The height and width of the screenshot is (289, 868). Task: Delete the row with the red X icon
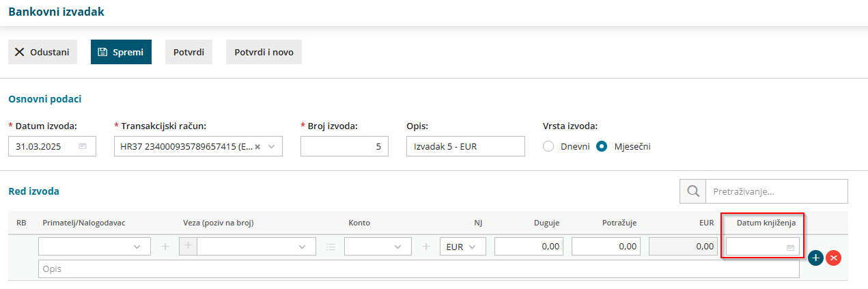[833, 258]
